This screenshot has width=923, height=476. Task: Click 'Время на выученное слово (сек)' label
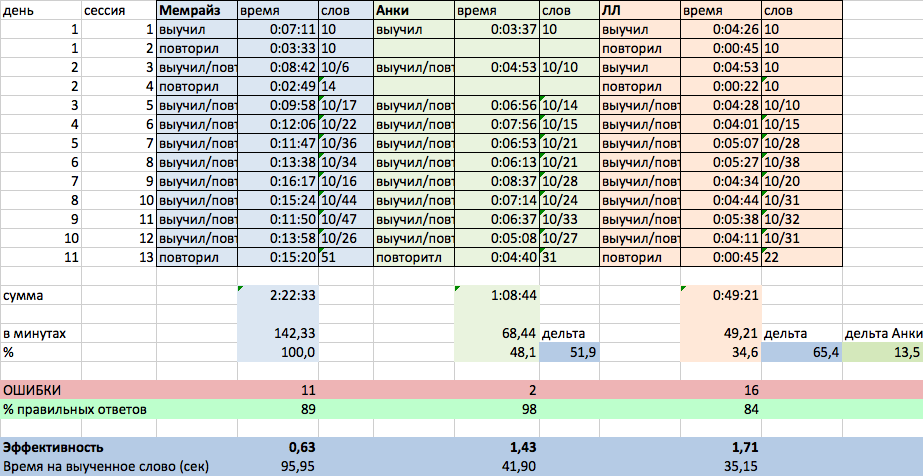106,467
